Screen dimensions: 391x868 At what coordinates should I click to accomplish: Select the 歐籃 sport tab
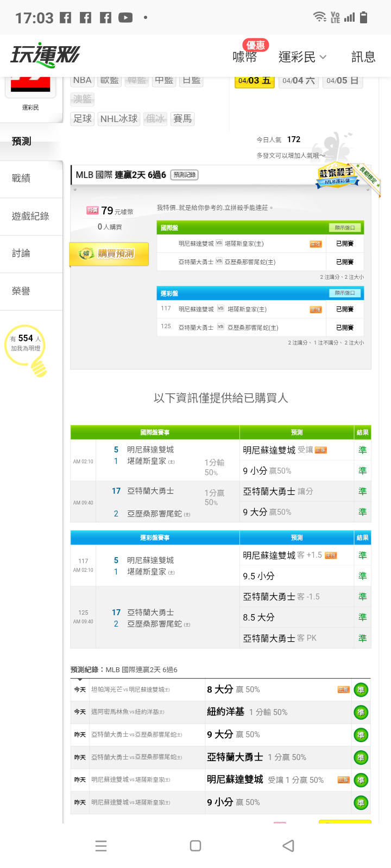coord(110,80)
